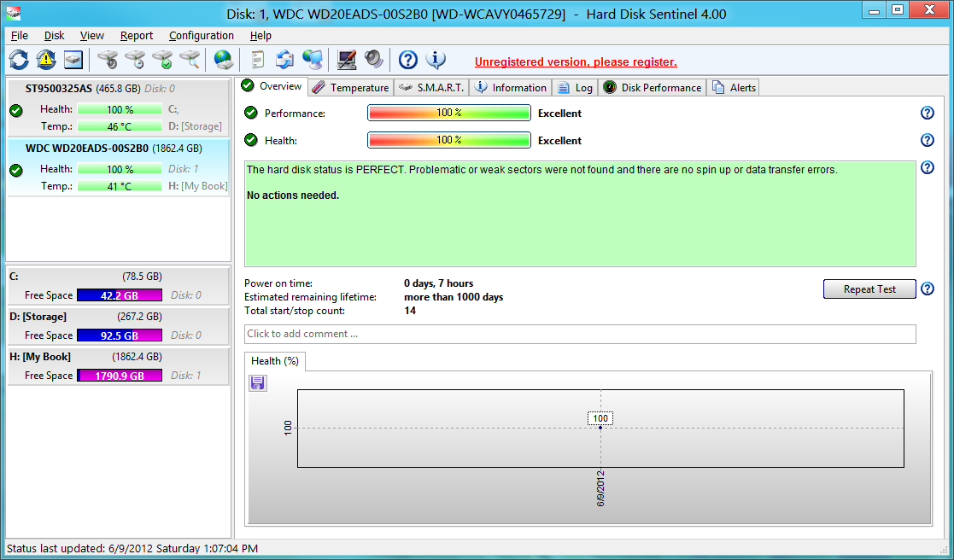
Task: Click the H: [My Book] (1862.4 GB) partition header
Action: point(85,357)
